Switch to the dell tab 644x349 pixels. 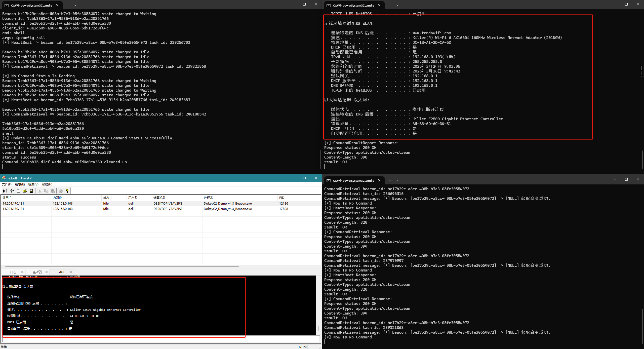tap(62, 272)
